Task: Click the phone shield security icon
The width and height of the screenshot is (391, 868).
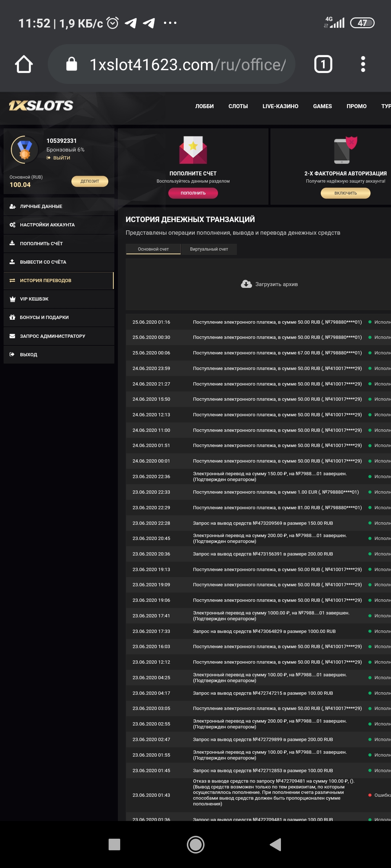Action: point(345,150)
